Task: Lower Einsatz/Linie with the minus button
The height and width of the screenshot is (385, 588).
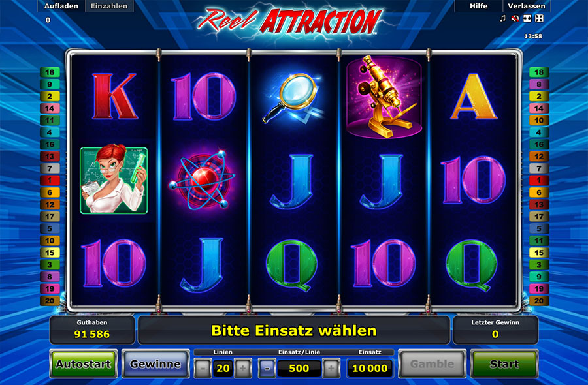Action: pos(267,369)
